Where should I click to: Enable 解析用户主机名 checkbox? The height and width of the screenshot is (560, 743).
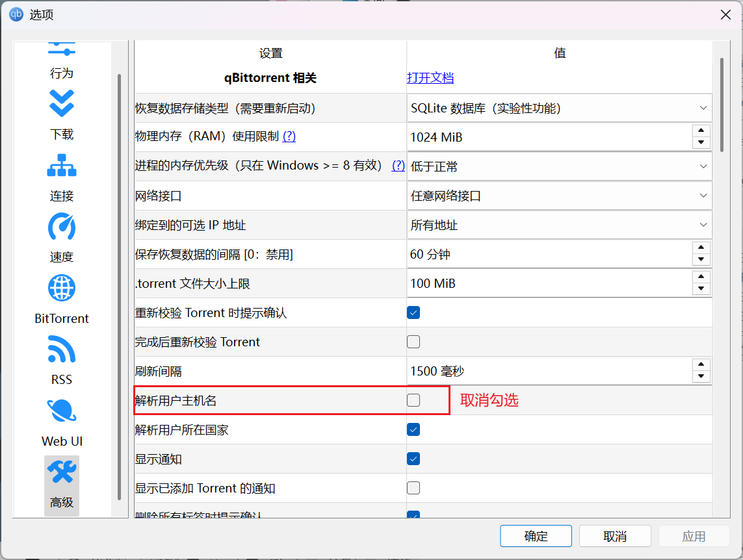(x=413, y=400)
